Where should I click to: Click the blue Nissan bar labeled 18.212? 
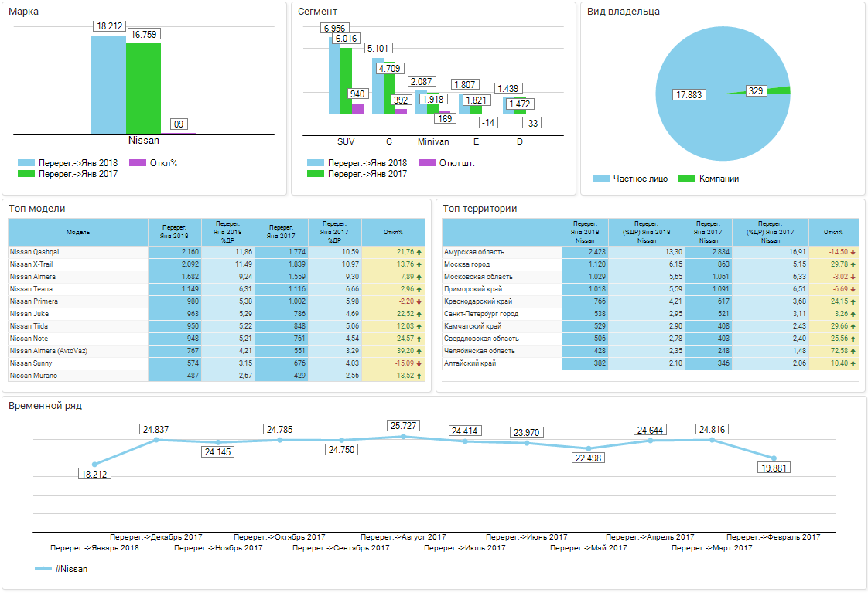tap(108, 85)
